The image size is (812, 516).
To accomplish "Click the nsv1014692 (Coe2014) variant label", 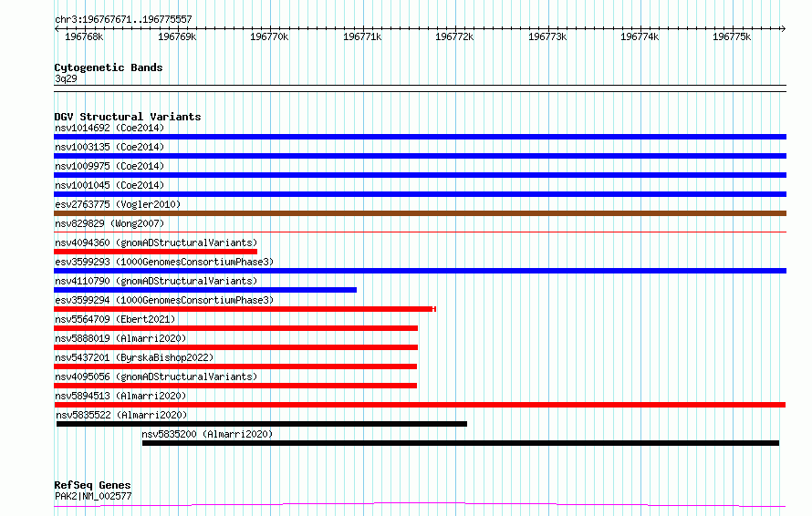I will point(109,128).
